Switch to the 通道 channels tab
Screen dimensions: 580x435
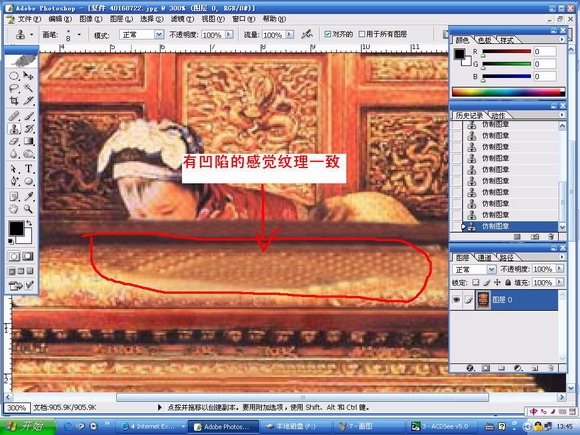pyautogui.click(x=485, y=257)
